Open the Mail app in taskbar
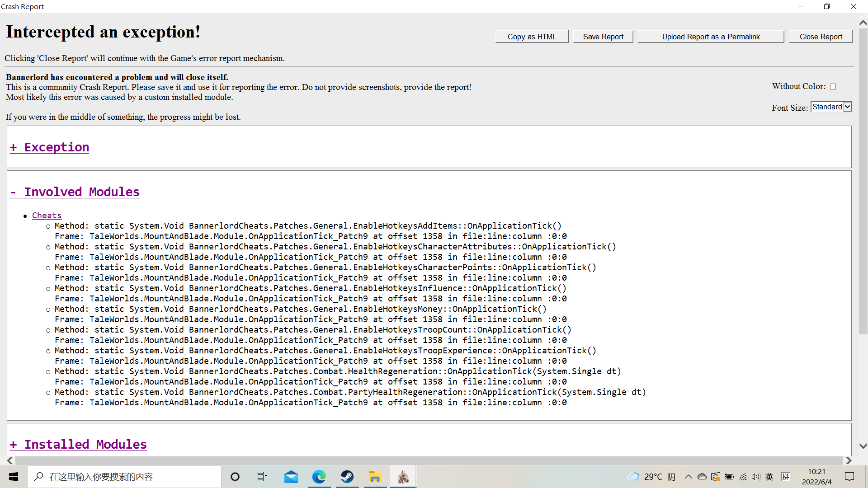 tap(291, 477)
